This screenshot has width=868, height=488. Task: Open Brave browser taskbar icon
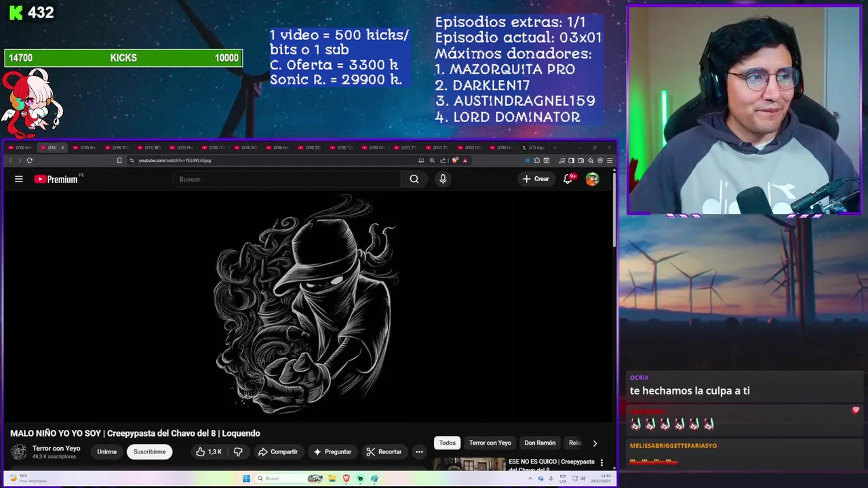347,479
